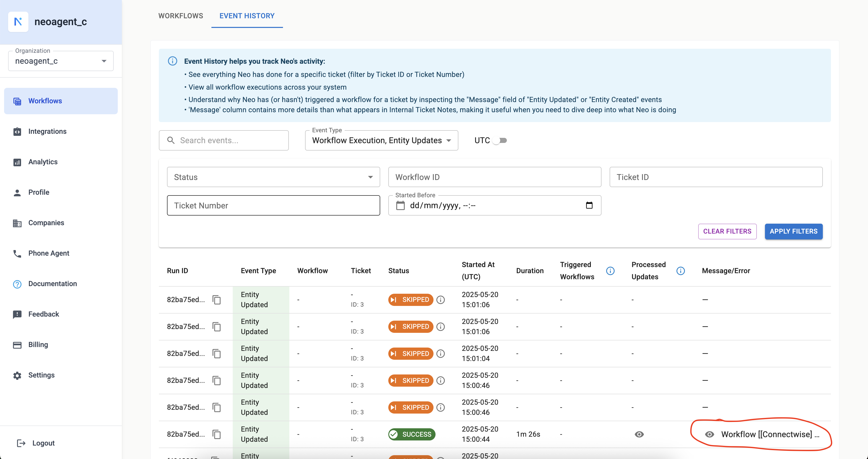Image resolution: width=868 pixels, height=459 pixels.
Task: Open the Organization neoagent_c dropdown
Action: pos(61,61)
